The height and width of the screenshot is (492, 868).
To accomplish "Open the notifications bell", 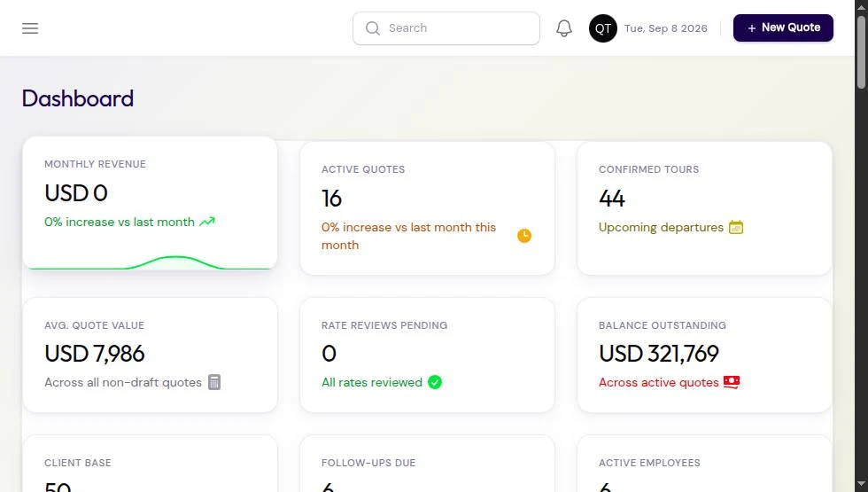I will pyautogui.click(x=563, y=28).
